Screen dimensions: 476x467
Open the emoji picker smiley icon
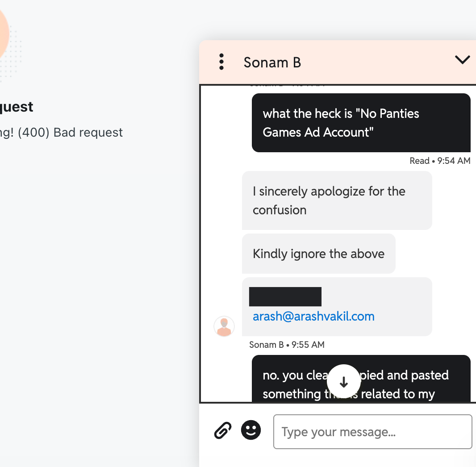tap(251, 430)
